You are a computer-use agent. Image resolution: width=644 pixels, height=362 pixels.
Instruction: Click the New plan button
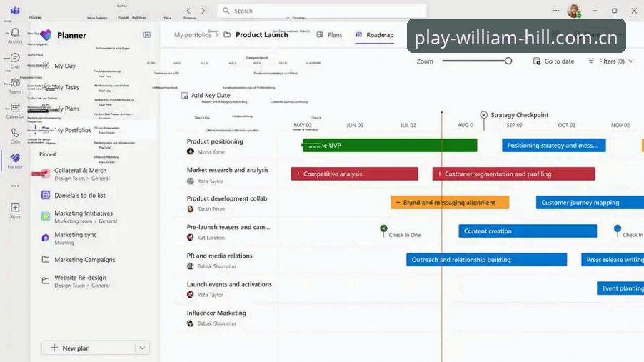88,348
